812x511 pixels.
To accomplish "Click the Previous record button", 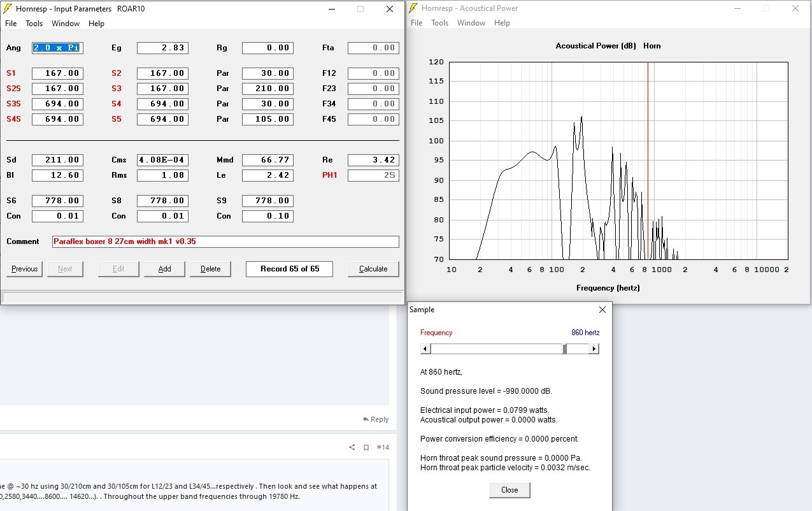I will point(25,269).
